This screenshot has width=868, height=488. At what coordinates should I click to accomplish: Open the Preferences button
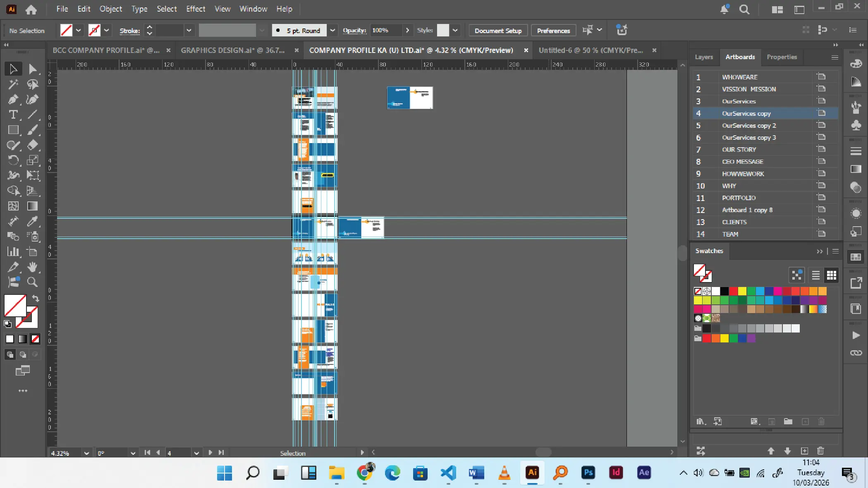(553, 31)
